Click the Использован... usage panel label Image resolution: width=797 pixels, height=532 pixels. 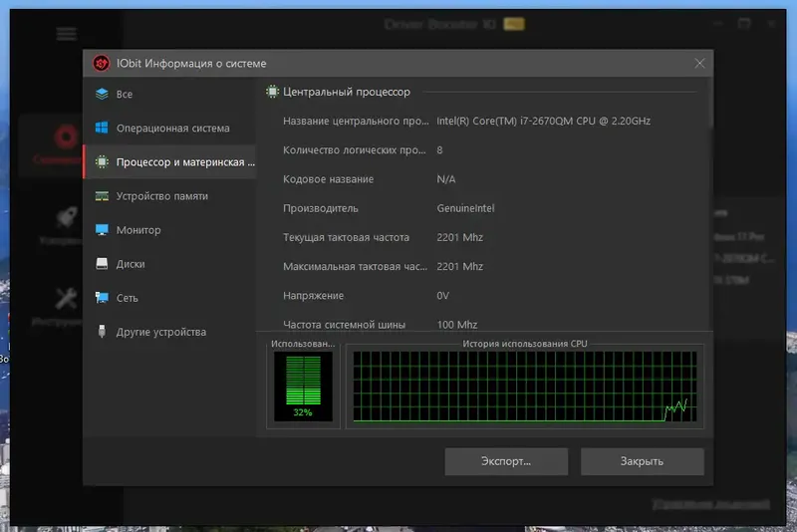click(x=303, y=344)
